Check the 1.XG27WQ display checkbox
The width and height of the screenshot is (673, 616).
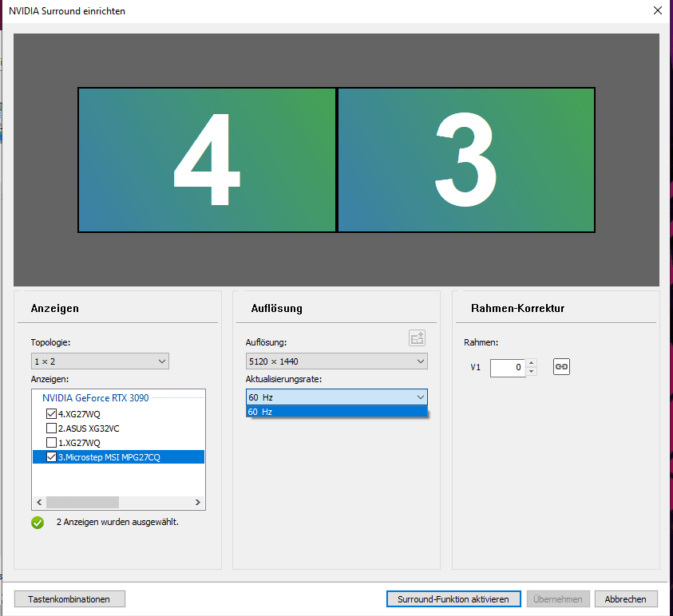tap(51, 443)
